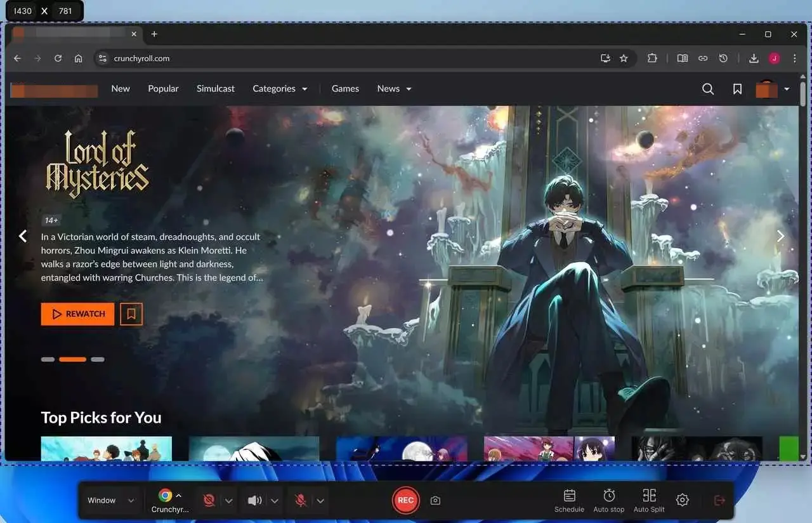Go to the New anime page
This screenshot has width=812, height=523.
coord(121,89)
